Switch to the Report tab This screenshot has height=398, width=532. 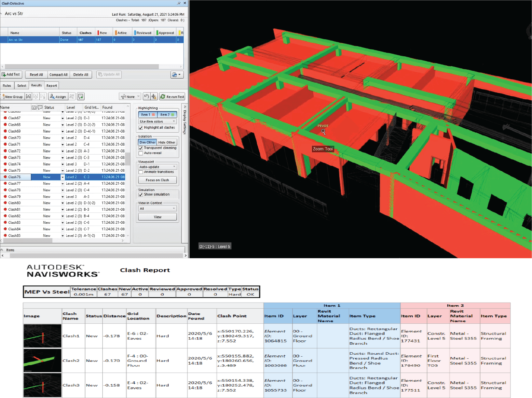[x=52, y=86]
